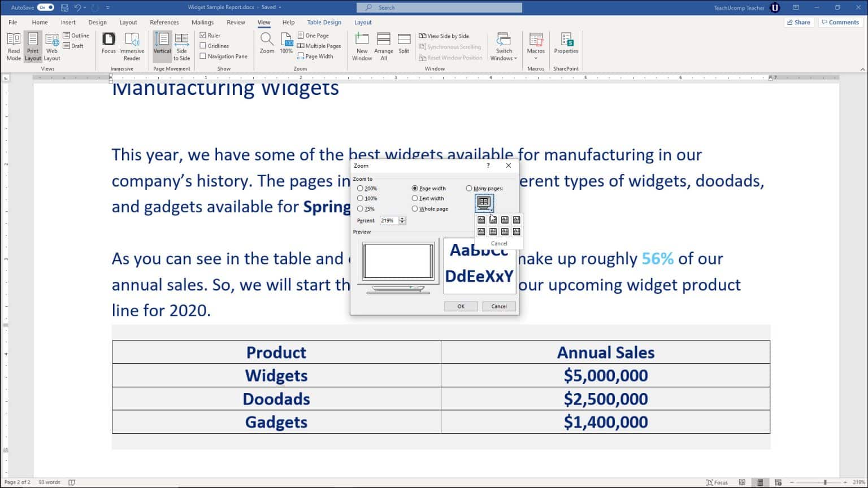Switch to the Table Design tab
This screenshot has height=488, width=868.
[324, 22]
